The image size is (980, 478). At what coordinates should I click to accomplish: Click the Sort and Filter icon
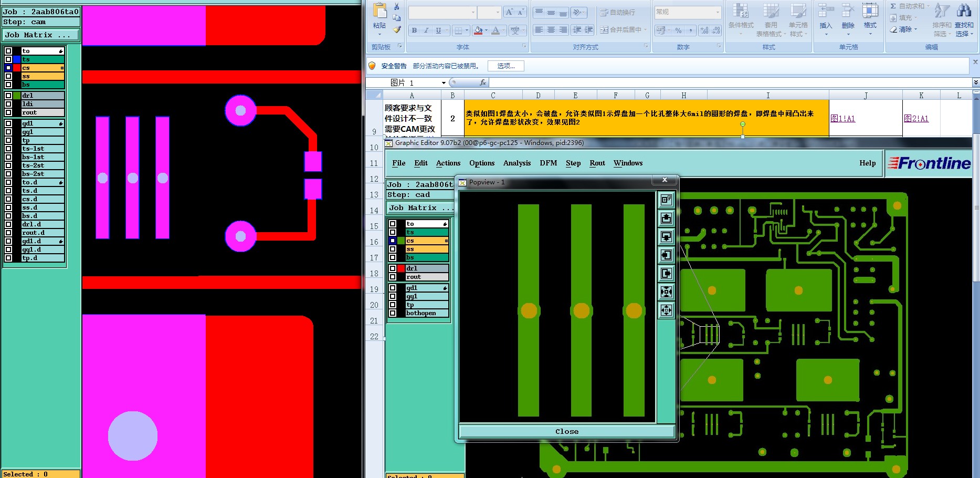(942, 11)
